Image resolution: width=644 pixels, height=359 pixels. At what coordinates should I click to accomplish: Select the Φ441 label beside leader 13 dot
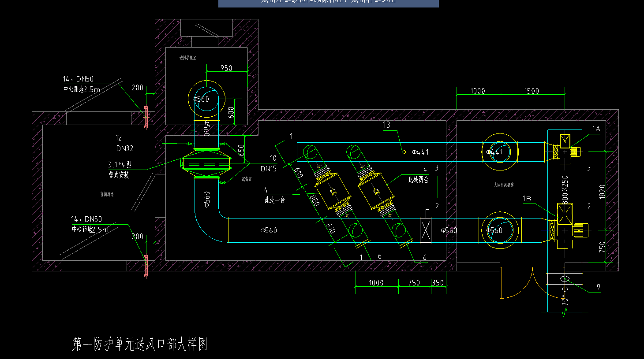(420, 152)
